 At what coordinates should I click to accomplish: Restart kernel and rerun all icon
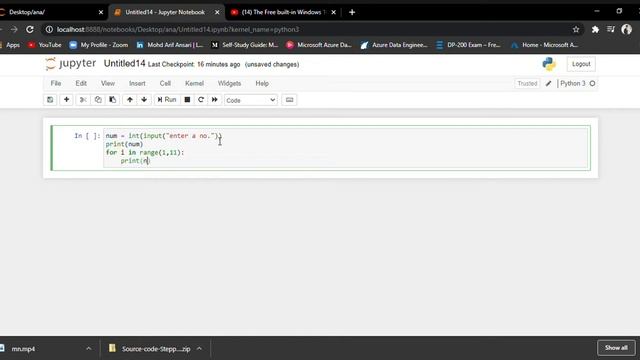214,100
